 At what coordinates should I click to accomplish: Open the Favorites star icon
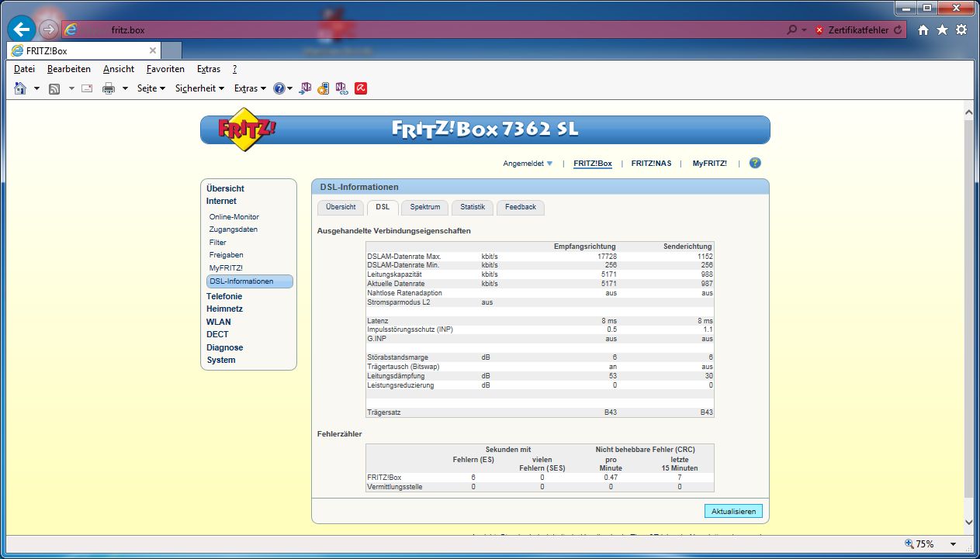tap(942, 29)
